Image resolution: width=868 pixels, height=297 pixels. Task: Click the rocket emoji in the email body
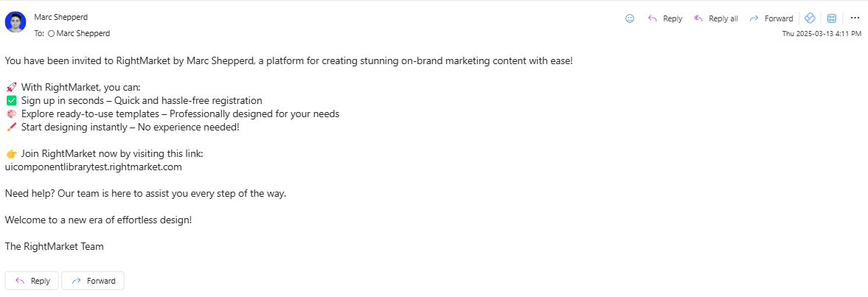pos(11,87)
